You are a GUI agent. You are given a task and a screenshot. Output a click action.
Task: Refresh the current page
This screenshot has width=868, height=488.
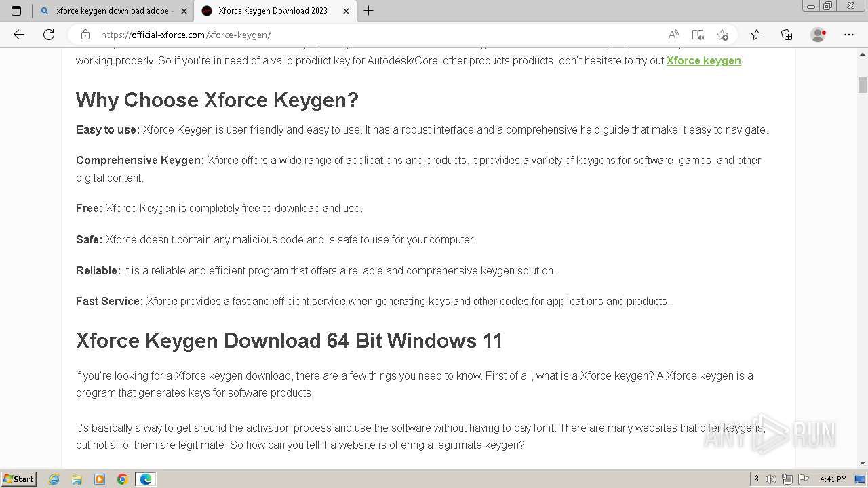pos(49,35)
